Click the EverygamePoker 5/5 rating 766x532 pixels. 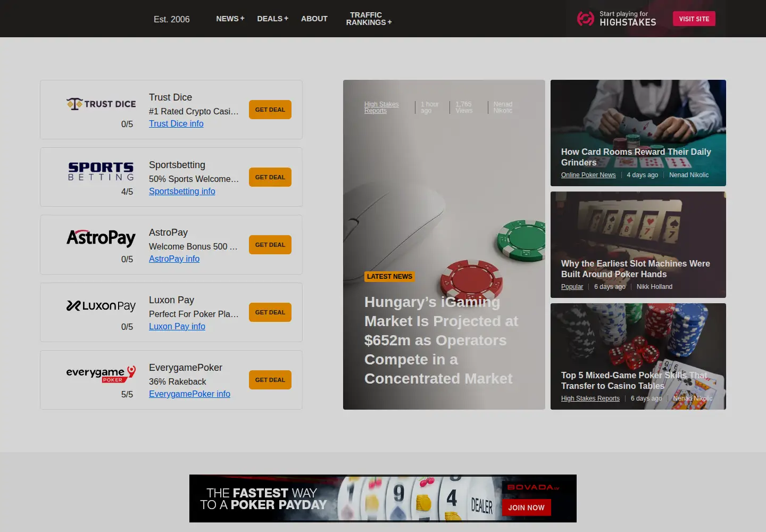pyautogui.click(x=127, y=394)
